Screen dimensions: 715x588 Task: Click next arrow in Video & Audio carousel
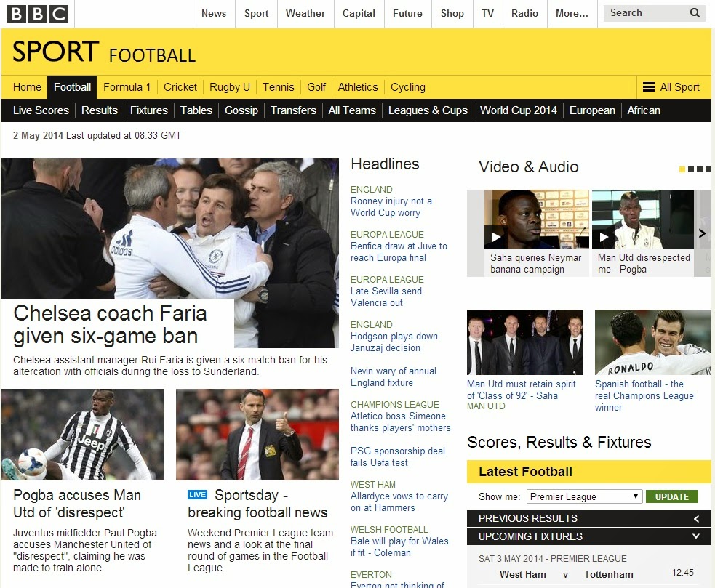702,233
